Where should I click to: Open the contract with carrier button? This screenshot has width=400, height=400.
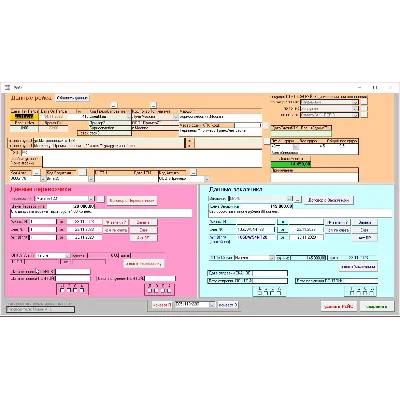pyautogui.click(x=132, y=201)
